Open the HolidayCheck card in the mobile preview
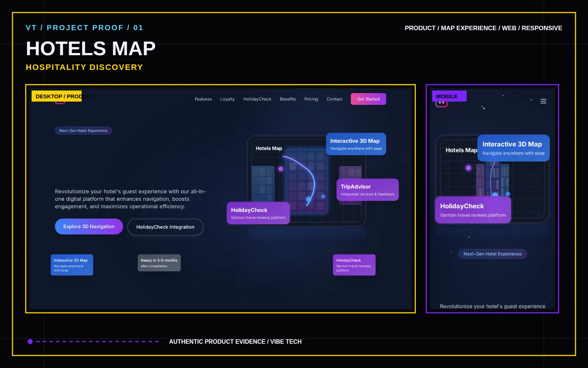The width and height of the screenshot is (588, 368). coord(473,210)
